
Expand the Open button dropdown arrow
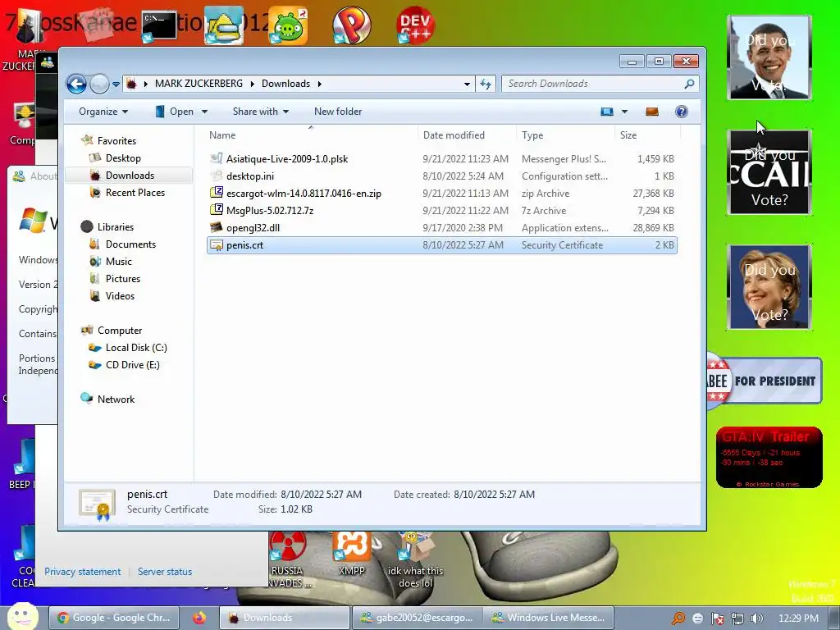[204, 112]
